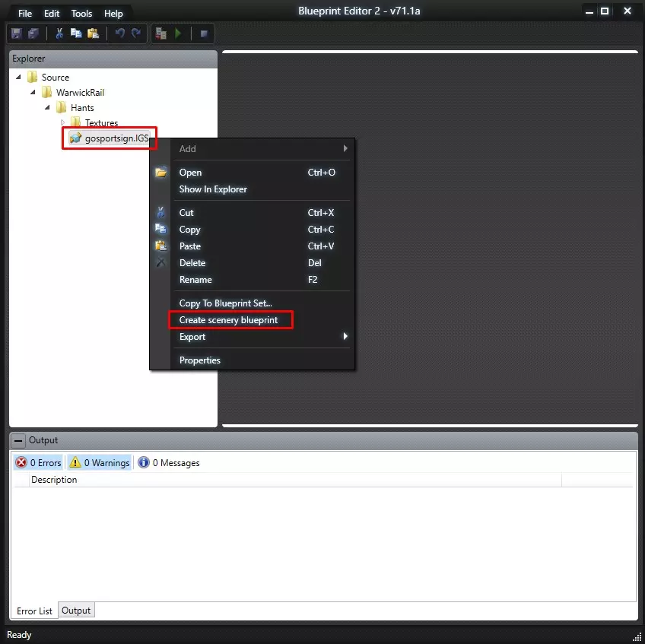The height and width of the screenshot is (644, 645).
Task: Click the green Play toolbar icon
Action: tap(178, 33)
